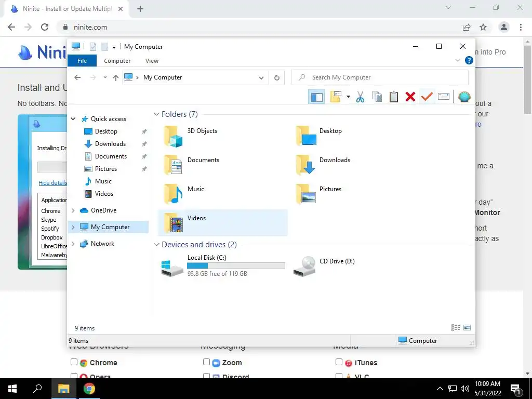Check the iTunes checkbox on Ninite

[x=339, y=362]
